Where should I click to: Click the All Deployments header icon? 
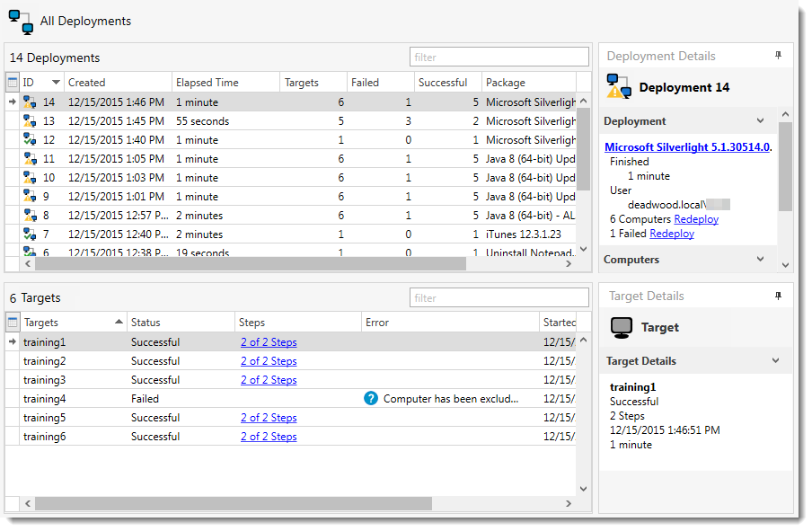21,22
